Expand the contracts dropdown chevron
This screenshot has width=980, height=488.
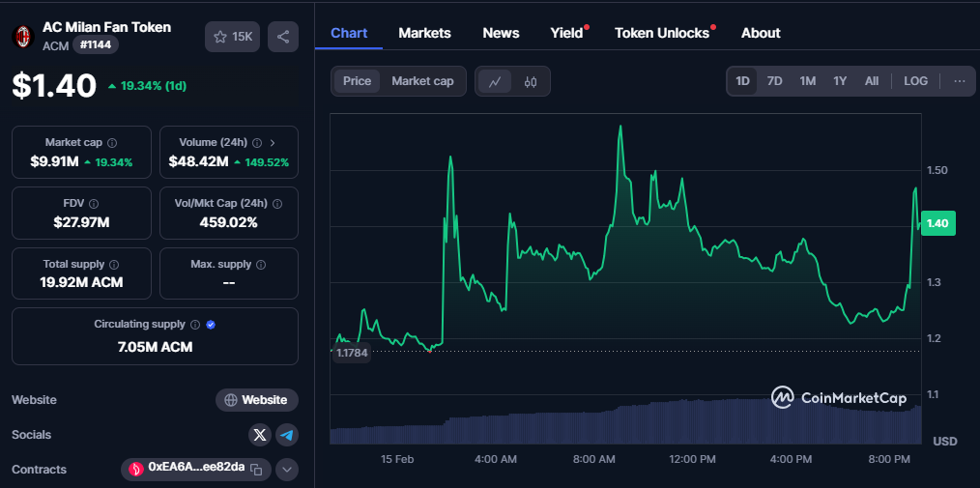coord(287,470)
